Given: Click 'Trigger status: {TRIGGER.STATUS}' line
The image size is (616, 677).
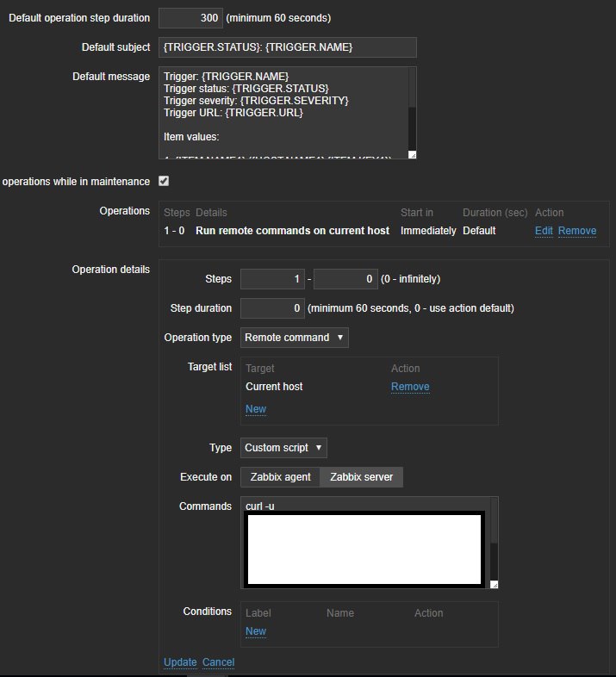Looking at the screenshot, I should 246,89.
